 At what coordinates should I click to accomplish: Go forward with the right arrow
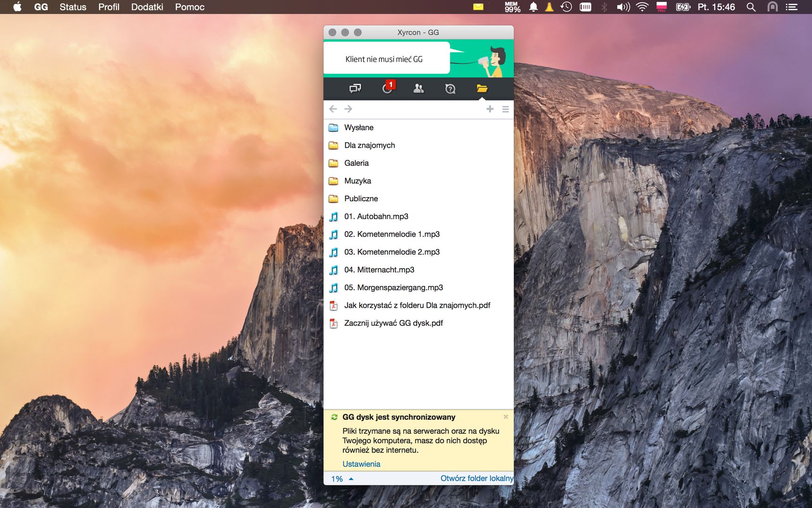(x=348, y=109)
